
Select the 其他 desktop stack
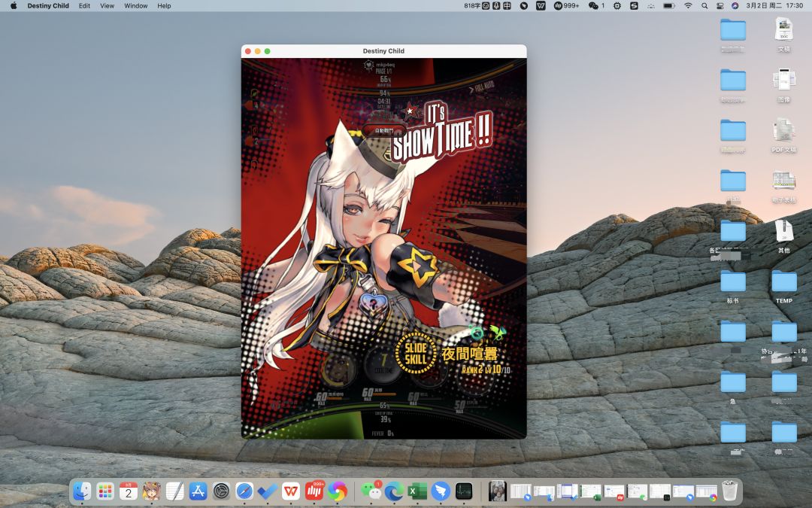click(784, 236)
